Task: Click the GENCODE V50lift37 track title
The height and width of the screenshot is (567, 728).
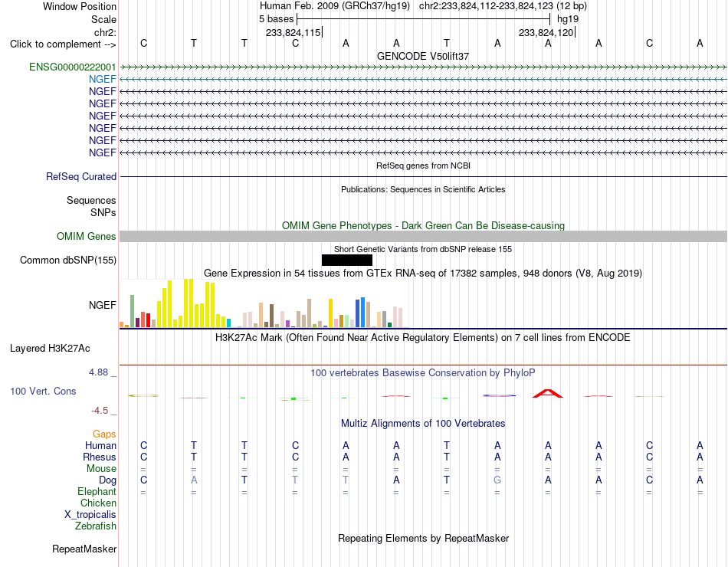Action: pos(423,56)
